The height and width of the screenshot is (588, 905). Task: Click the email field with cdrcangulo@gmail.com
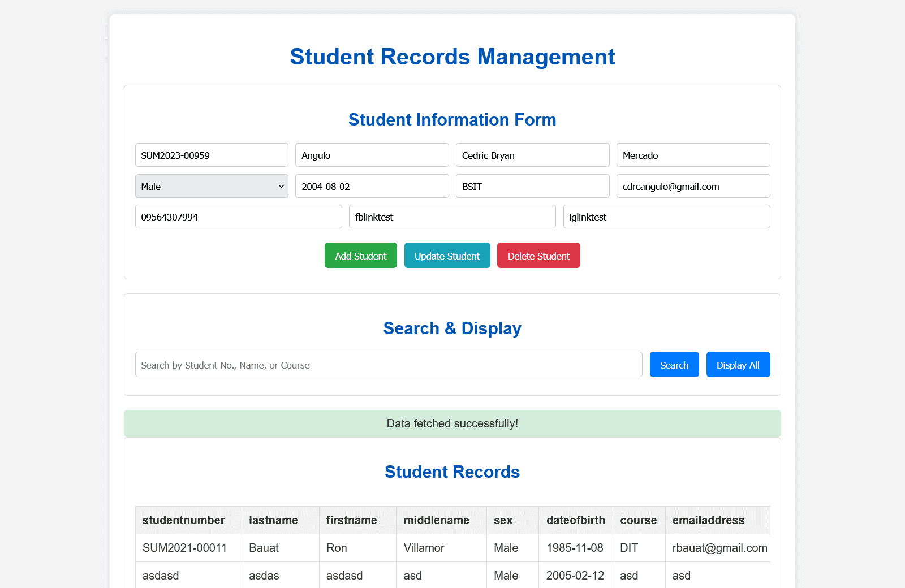693,186
